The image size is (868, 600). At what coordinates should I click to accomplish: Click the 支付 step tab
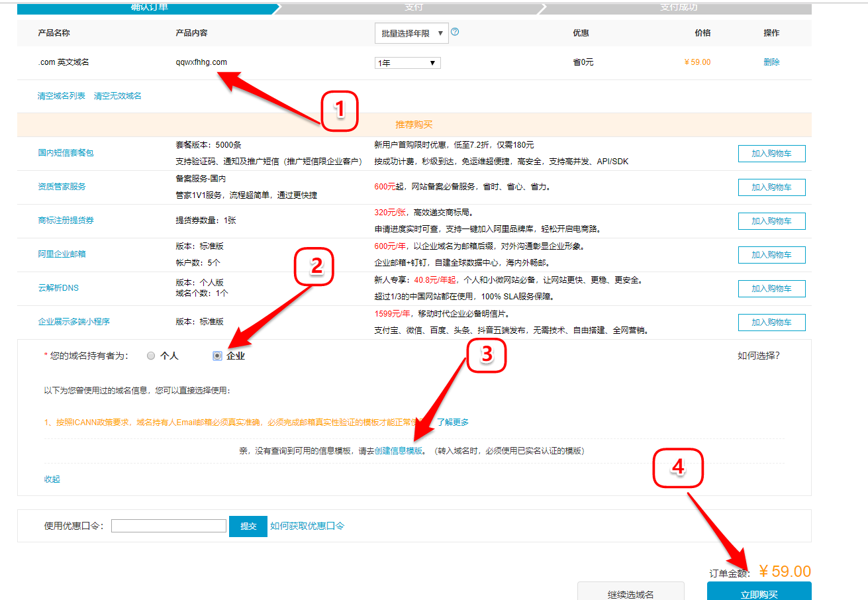coord(414,8)
